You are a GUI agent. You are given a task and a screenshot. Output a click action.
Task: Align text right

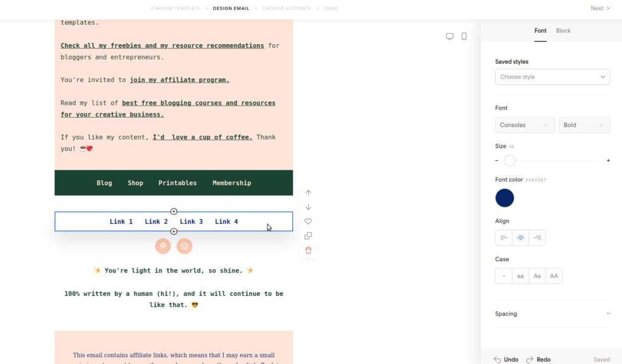[537, 238]
